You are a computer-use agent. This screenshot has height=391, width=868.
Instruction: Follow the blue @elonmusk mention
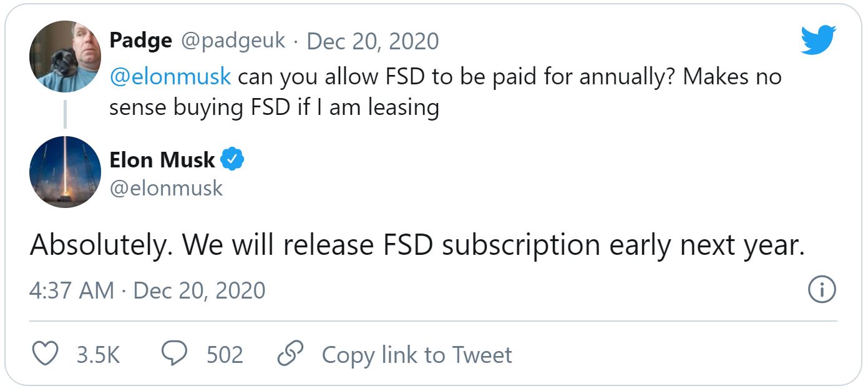click(170, 77)
